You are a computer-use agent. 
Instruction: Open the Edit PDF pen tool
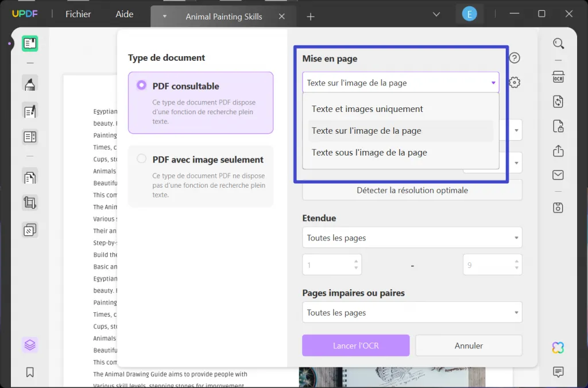click(29, 110)
